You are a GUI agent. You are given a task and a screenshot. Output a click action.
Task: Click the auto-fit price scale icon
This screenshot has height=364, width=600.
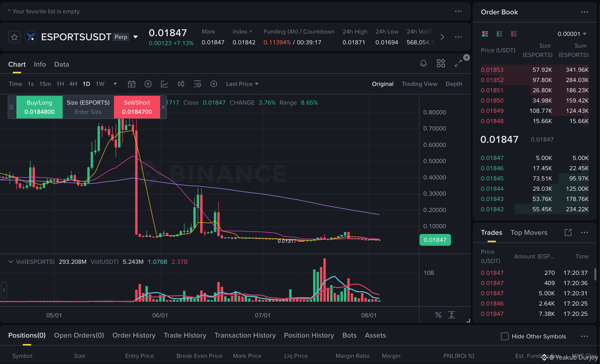tap(452, 315)
